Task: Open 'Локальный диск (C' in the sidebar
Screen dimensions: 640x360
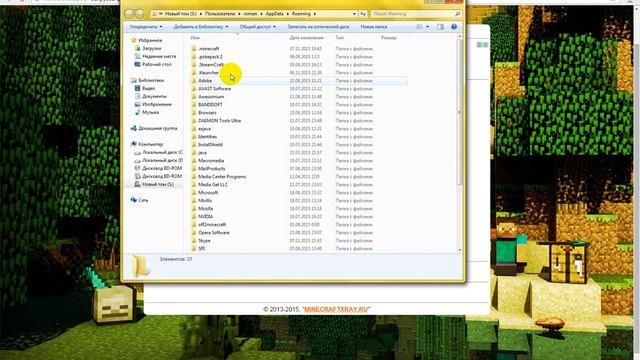Action: pyautogui.click(x=162, y=152)
